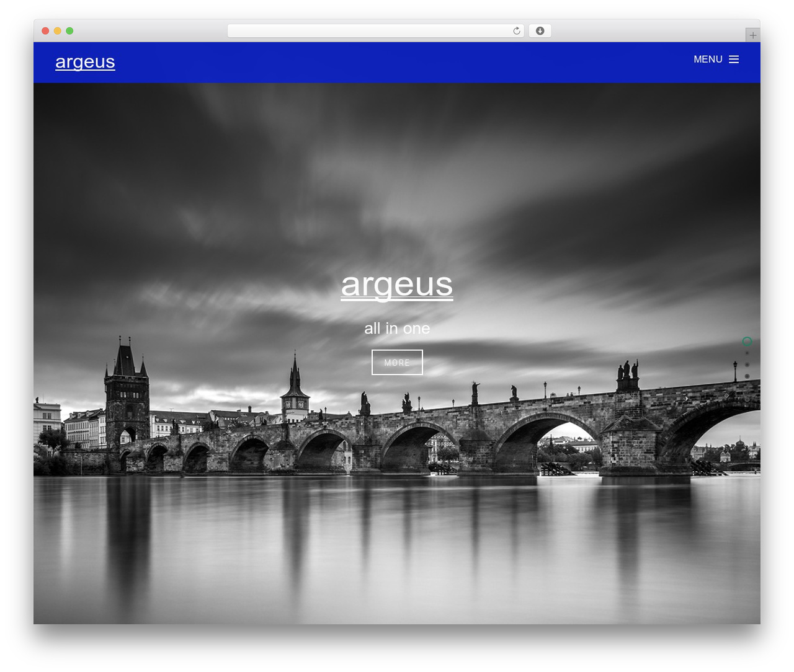Open the hamburger menu icon

(734, 60)
